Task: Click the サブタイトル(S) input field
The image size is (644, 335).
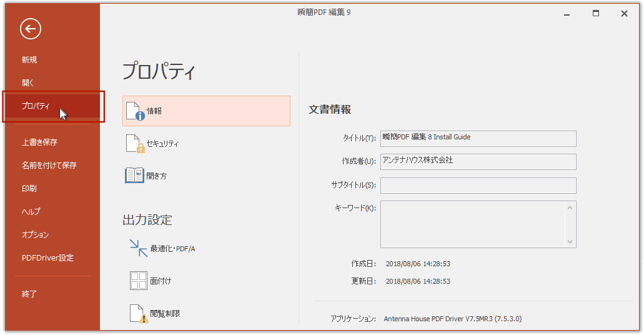Action: point(478,186)
